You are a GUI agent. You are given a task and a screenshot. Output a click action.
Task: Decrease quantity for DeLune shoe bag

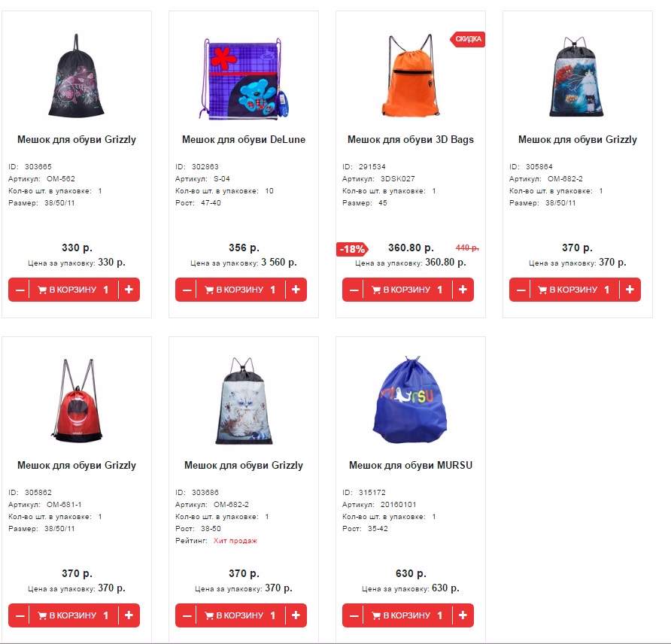pyautogui.click(x=187, y=290)
